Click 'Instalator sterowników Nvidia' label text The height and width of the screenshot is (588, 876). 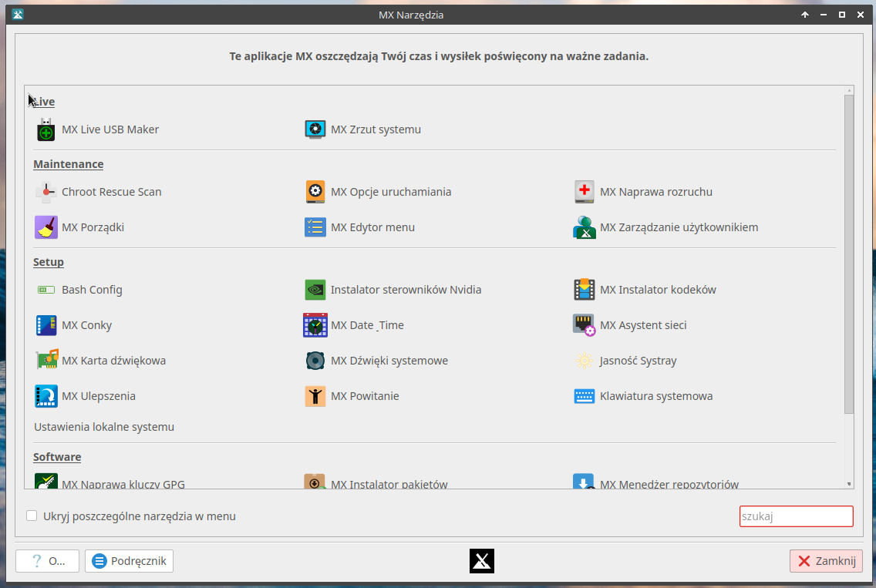(406, 290)
